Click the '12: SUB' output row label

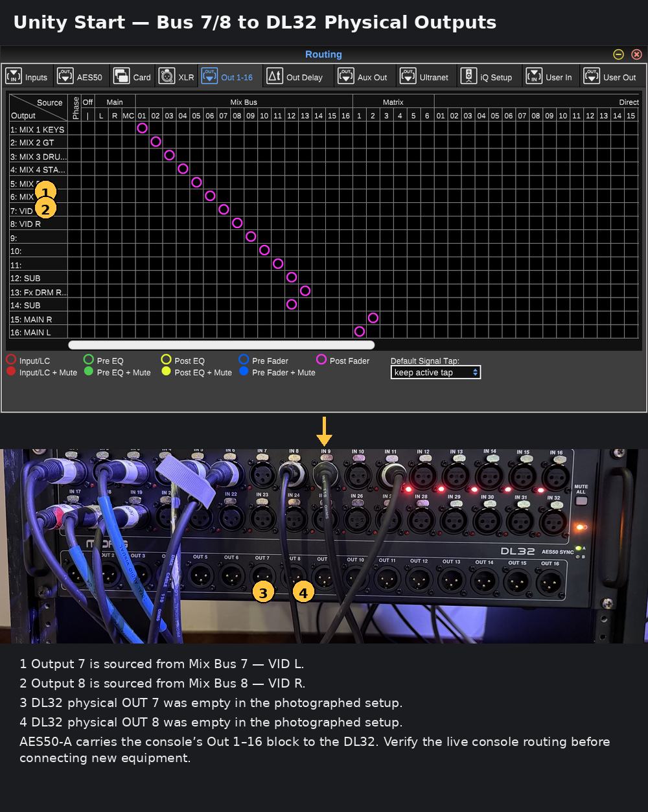pos(38,278)
